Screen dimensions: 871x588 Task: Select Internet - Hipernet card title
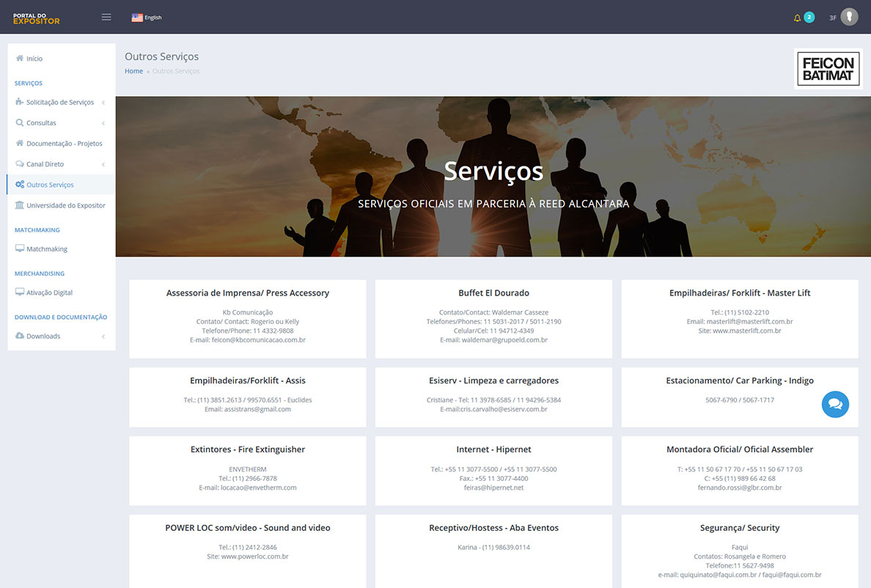[494, 449]
